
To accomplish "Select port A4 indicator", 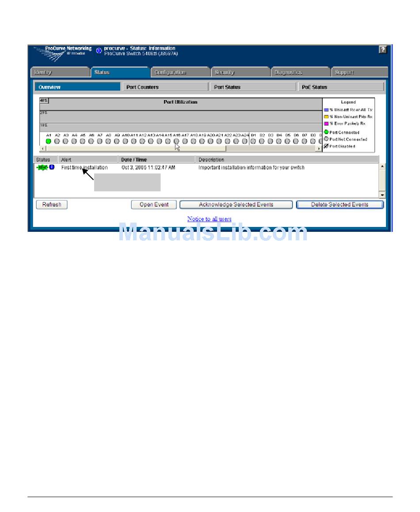I will tap(74, 141).
